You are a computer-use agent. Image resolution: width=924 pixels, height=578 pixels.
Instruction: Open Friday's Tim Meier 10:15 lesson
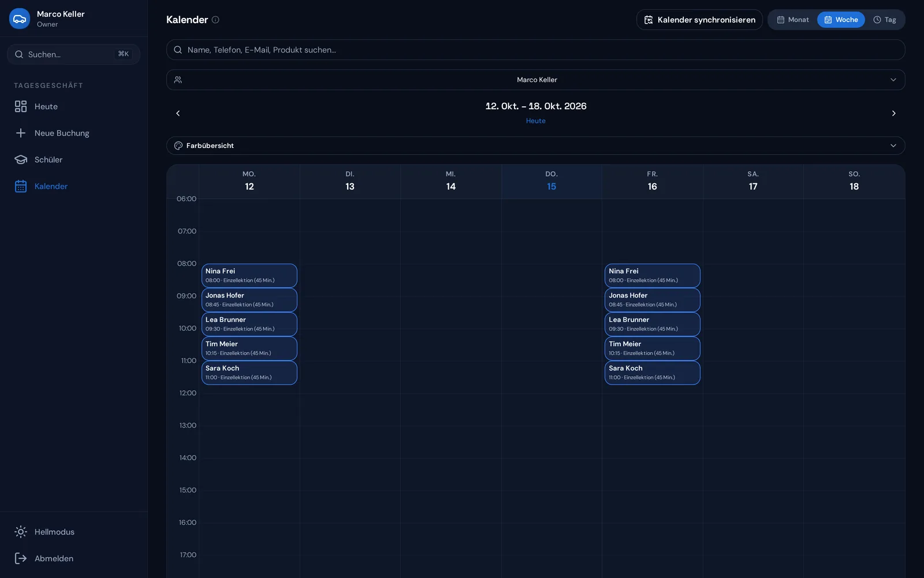653,349
